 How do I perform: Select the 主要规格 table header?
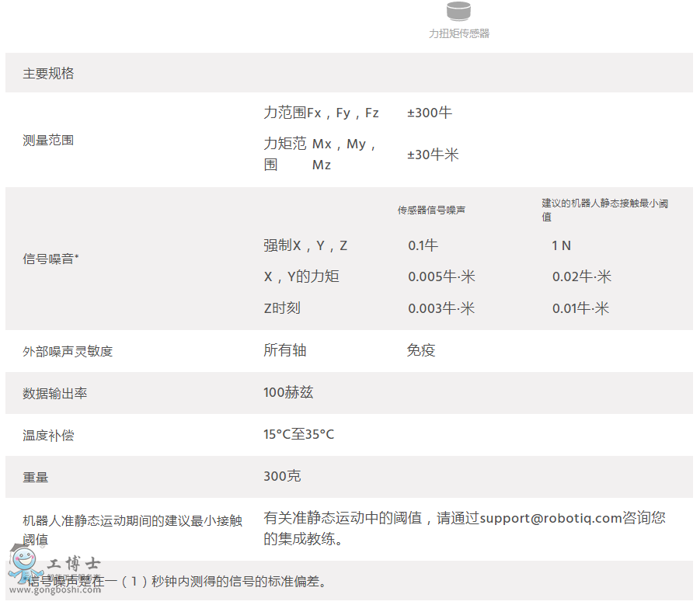click(48, 74)
